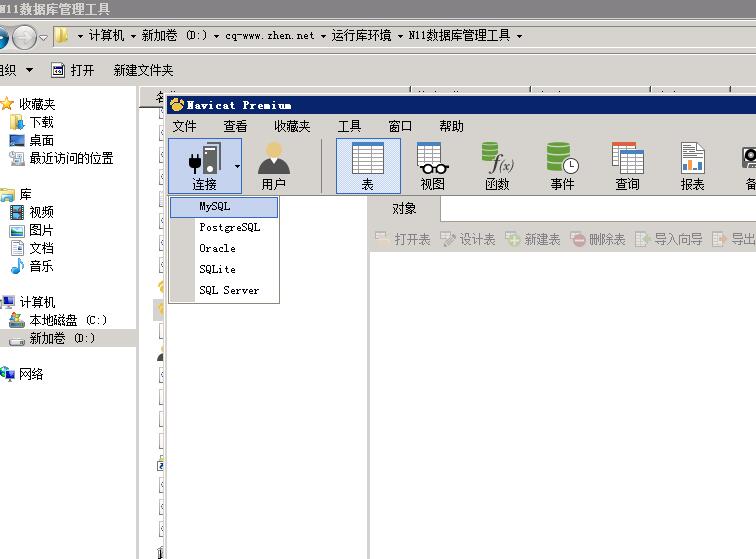Click the Query (查询) toolbar icon

pyautogui.click(x=627, y=164)
